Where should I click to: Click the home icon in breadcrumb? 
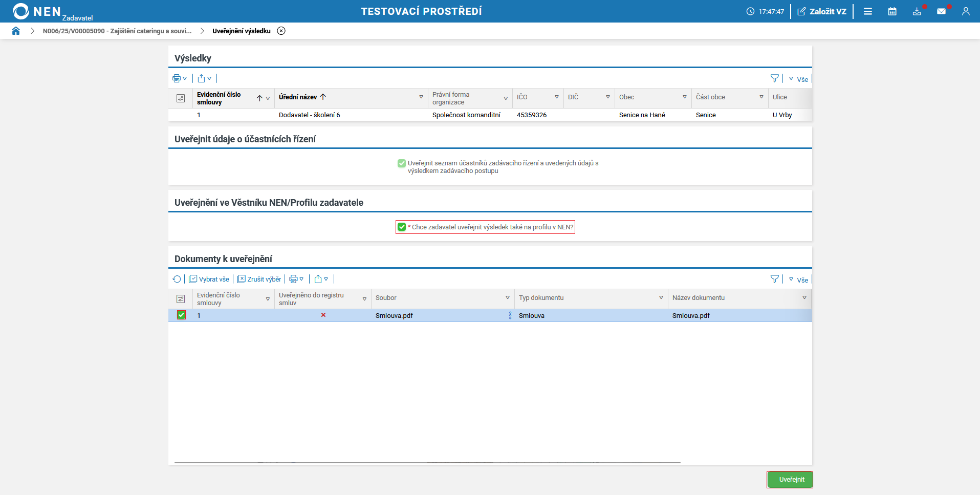pyautogui.click(x=16, y=31)
